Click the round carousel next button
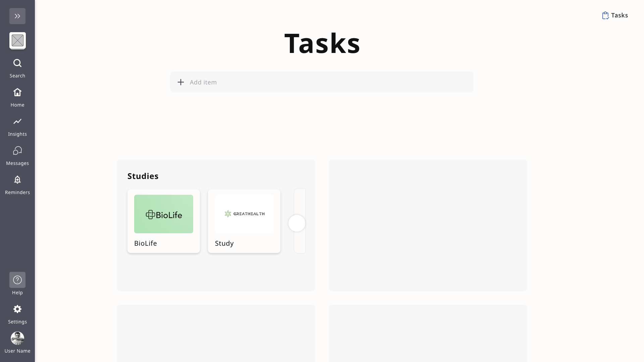Screen dimensions: 644x362 tap(297, 223)
